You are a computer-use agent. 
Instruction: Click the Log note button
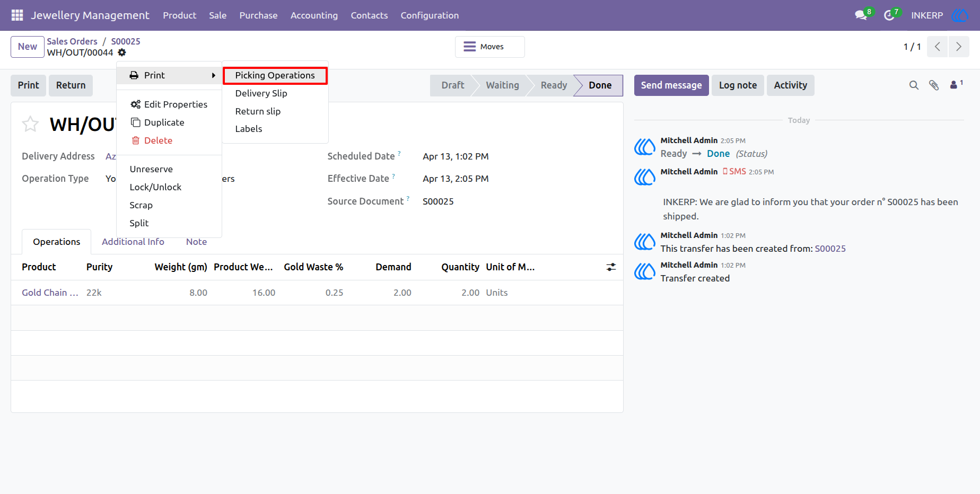738,85
